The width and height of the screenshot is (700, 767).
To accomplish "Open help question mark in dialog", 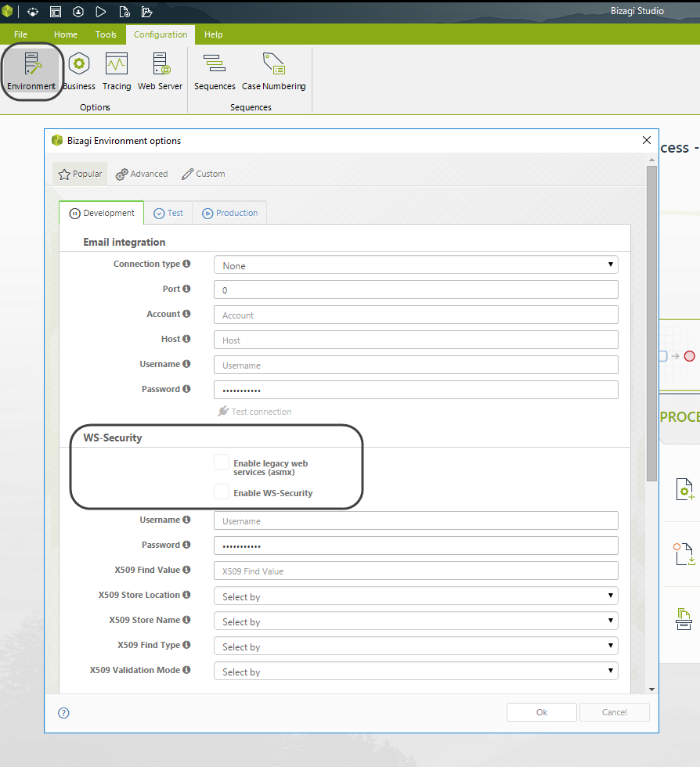I will pos(63,713).
